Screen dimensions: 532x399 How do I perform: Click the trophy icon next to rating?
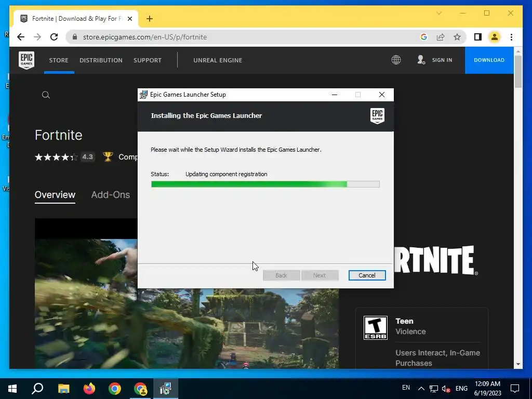click(x=108, y=157)
